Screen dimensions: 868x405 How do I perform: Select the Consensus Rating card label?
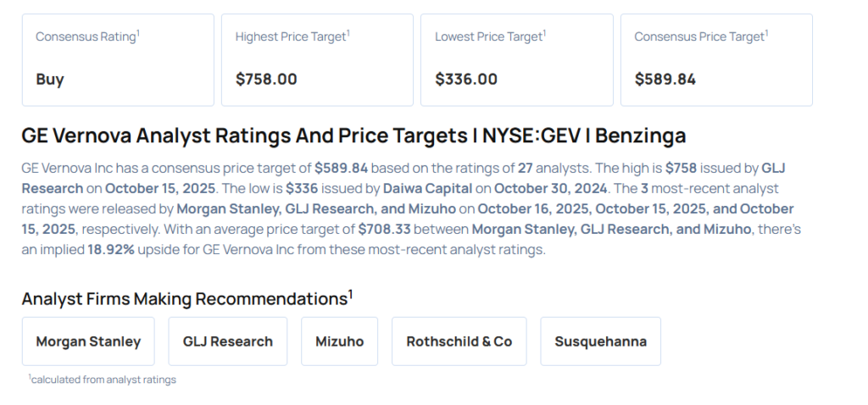click(87, 37)
